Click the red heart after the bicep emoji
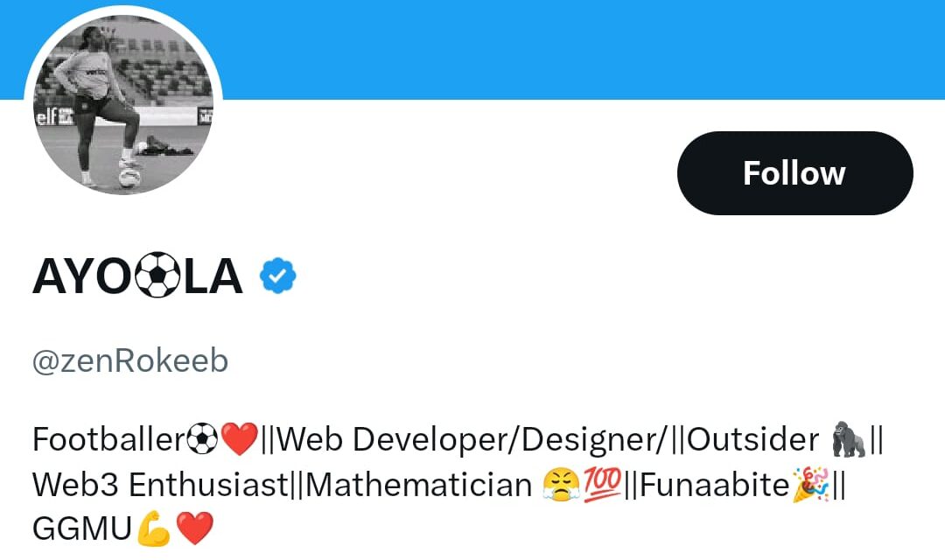Viewport: 945px width, 560px height. pos(194,528)
